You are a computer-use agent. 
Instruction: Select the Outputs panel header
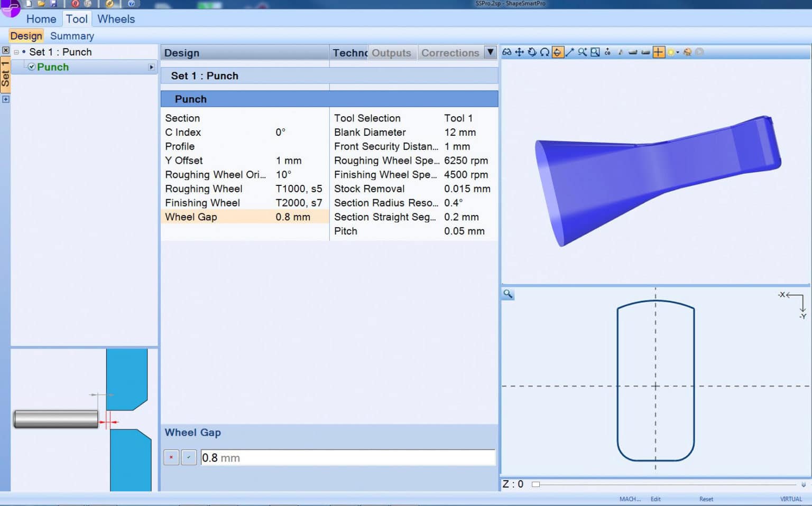point(391,52)
